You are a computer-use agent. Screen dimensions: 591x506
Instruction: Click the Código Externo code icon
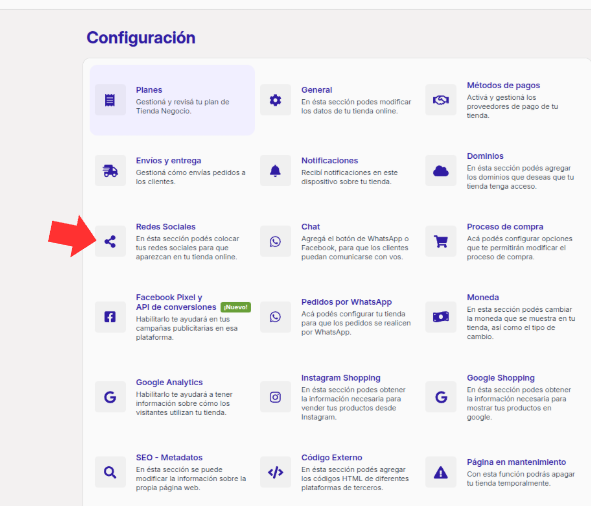pyautogui.click(x=275, y=472)
